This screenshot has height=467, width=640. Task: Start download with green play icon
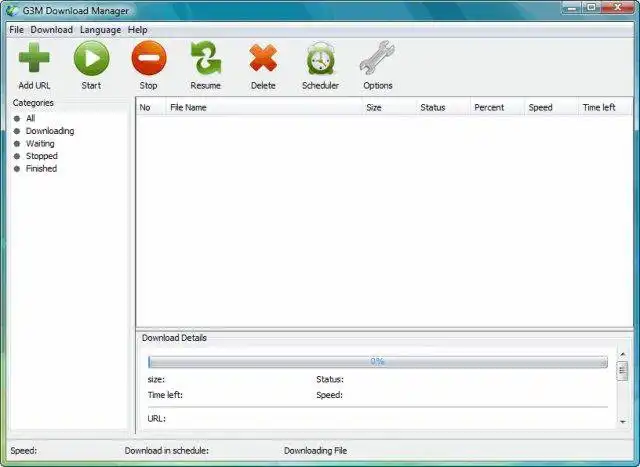coord(91,58)
